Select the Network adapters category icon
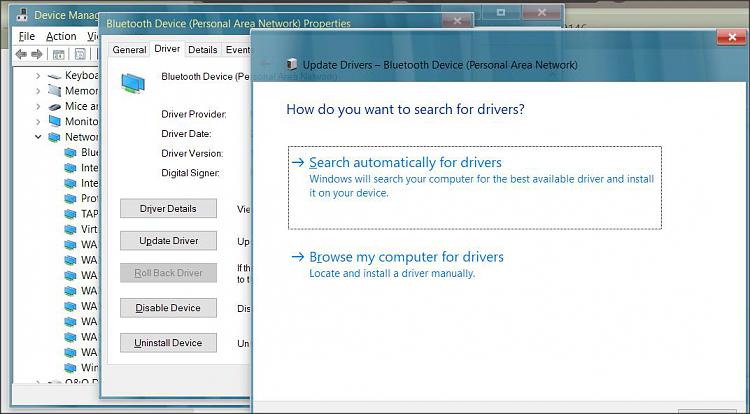The width and height of the screenshot is (750, 414). click(x=55, y=137)
